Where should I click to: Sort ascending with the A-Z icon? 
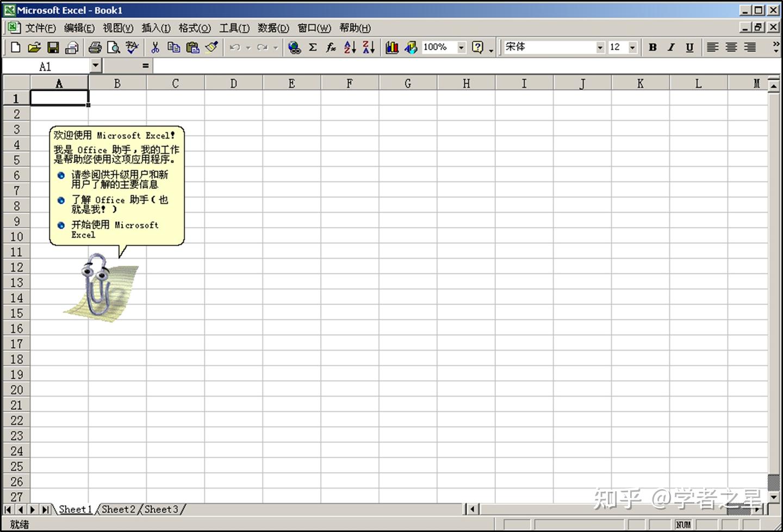(349, 47)
